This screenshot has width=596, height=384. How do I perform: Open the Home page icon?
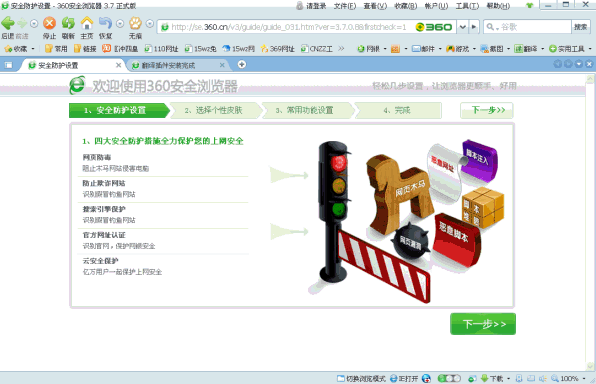87,24
